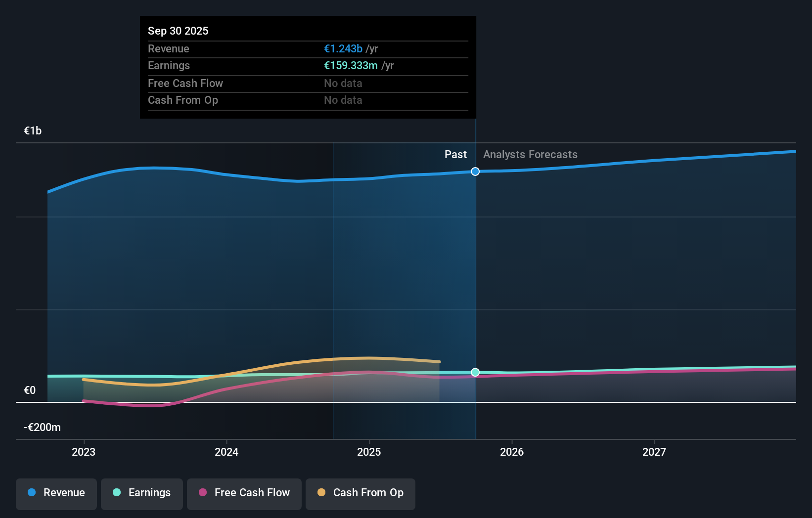Viewport: 812px width, 518px height.
Task: Click the Analysts Forecasts label
Action: point(530,155)
